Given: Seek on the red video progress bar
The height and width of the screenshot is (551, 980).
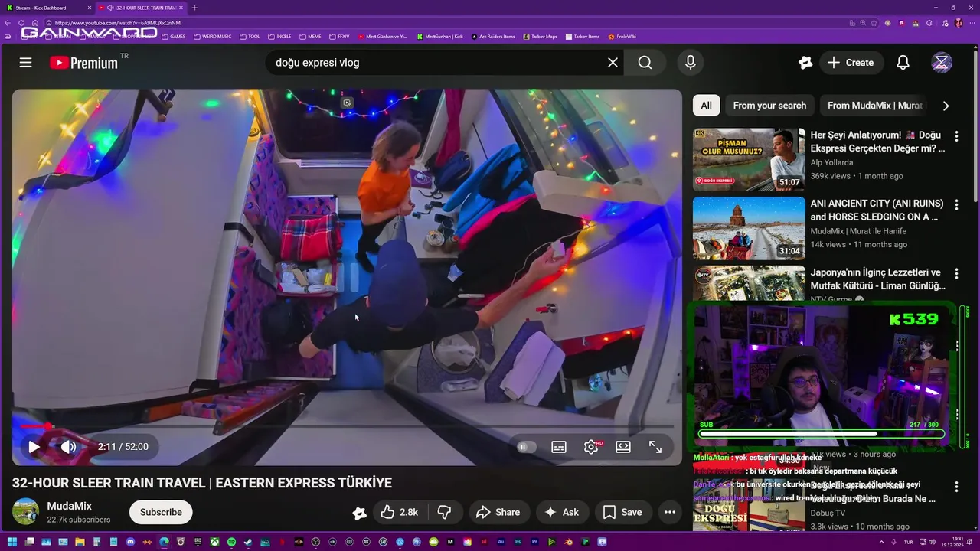Looking at the screenshot, I should tap(346, 426).
